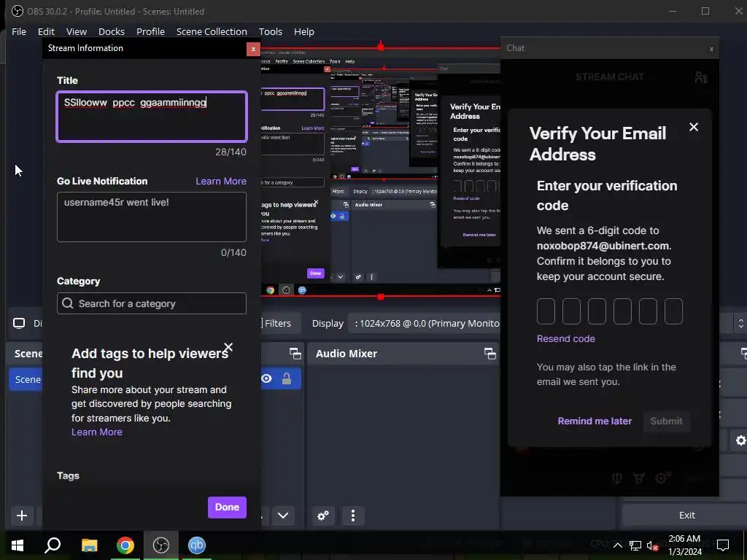Image resolution: width=747 pixels, height=560 pixels.
Task: Open the taskbar clock and date
Action: (x=684, y=545)
